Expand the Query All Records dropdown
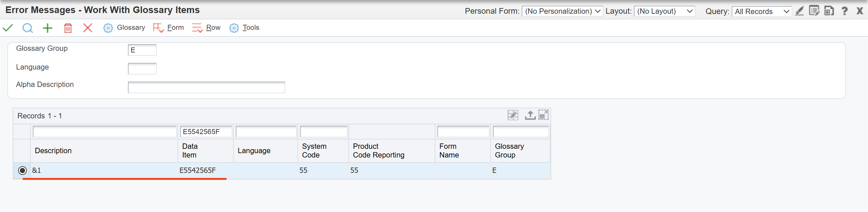The width and height of the screenshot is (868, 212). point(762,11)
